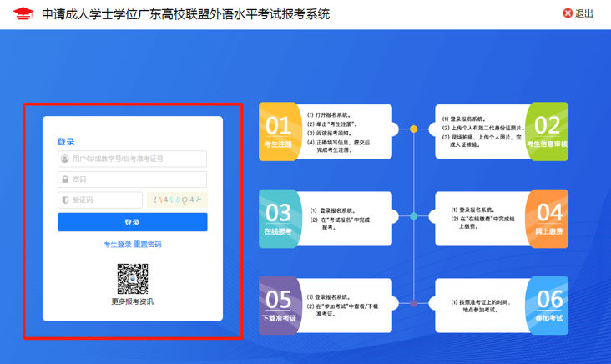Click the blue 06 参加考试 step badge

[548, 306]
